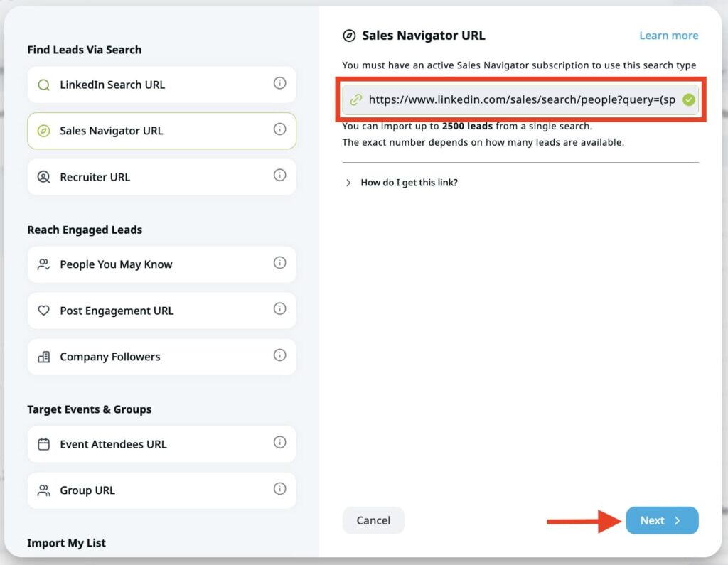728x565 pixels.
Task: Select the LinkedIn Search URL option
Action: (x=161, y=85)
